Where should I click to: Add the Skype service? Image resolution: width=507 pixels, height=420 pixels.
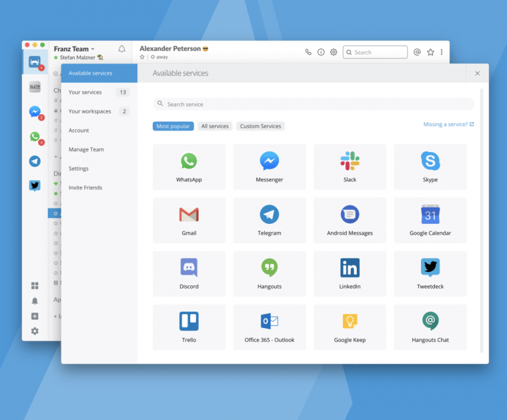coord(430,167)
